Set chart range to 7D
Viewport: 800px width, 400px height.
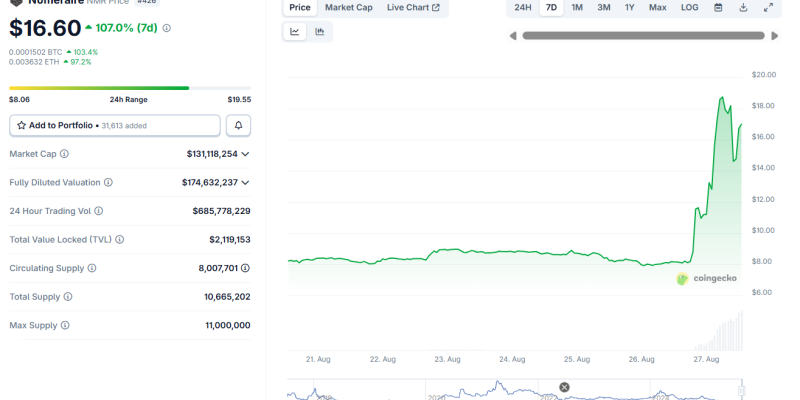[x=552, y=8]
